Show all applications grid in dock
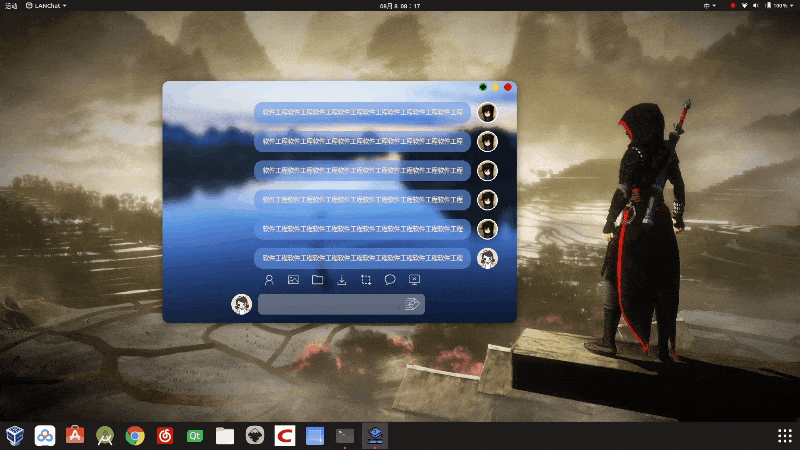This screenshot has width=800, height=450. pos(785,436)
